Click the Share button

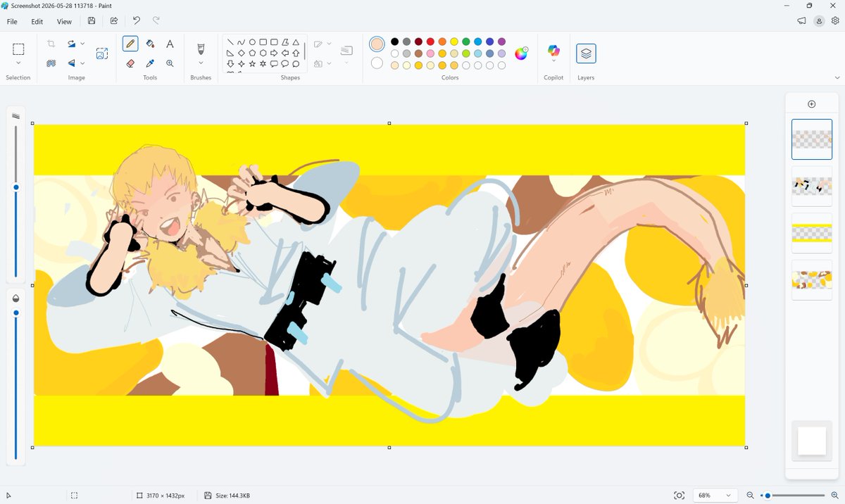pyautogui.click(x=114, y=21)
